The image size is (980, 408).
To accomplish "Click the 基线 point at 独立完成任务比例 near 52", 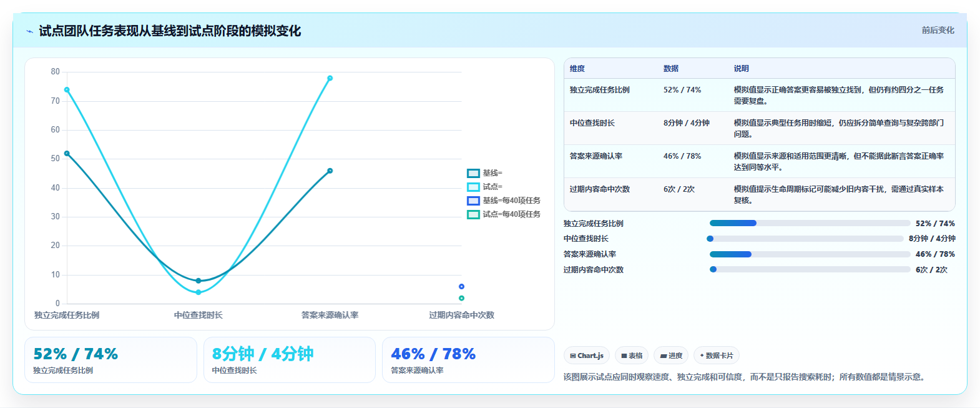I will click(67, 153).
